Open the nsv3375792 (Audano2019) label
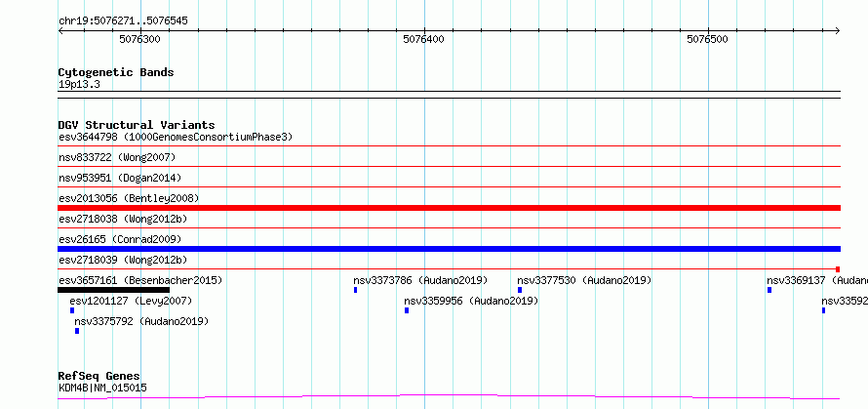Screen dimensions: 868x409 pyautogui.click(x=141, y=321)
